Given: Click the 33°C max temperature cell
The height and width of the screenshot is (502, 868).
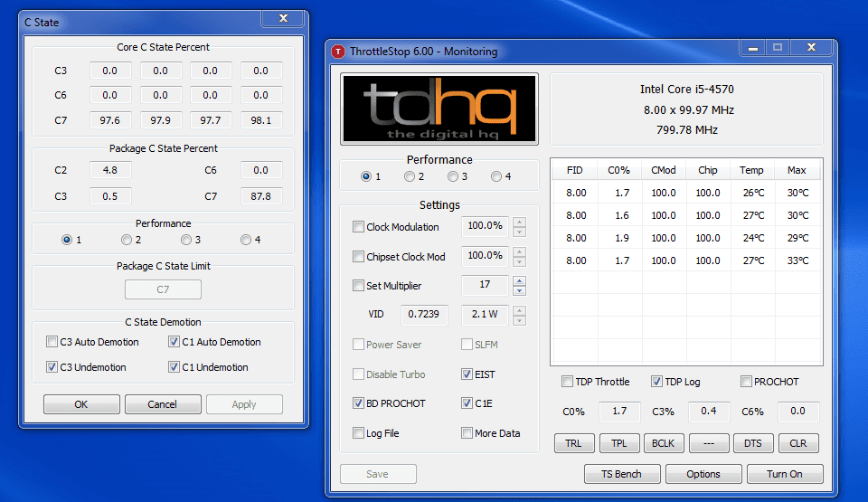Looking at the screenshot, I should click(x=797, y=260).
